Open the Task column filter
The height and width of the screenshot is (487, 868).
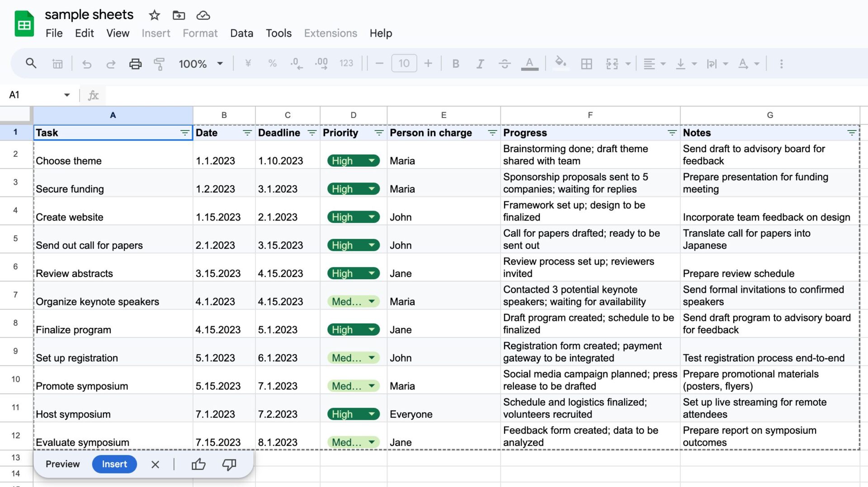tap(184, 133)
